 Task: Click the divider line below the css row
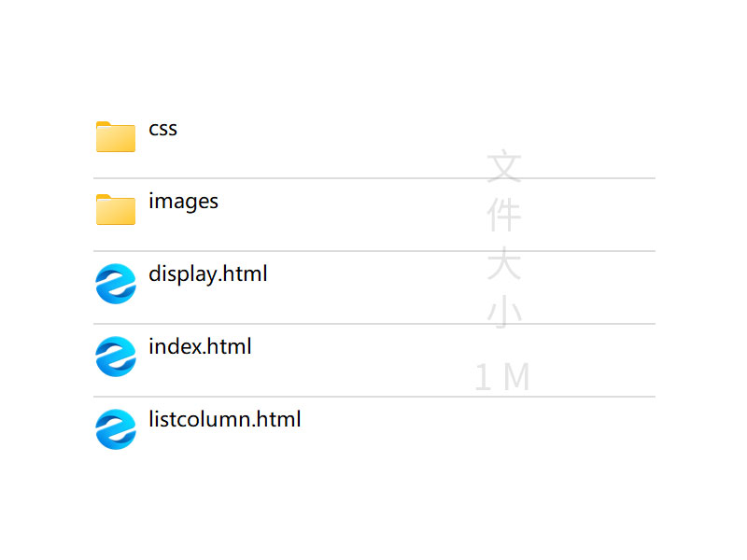coord(373,178)
